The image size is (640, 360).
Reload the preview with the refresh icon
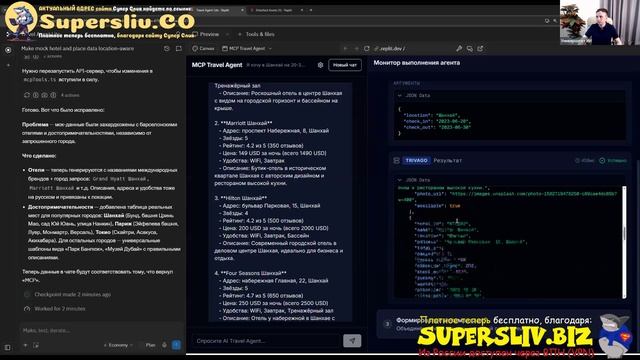point(367,49)
